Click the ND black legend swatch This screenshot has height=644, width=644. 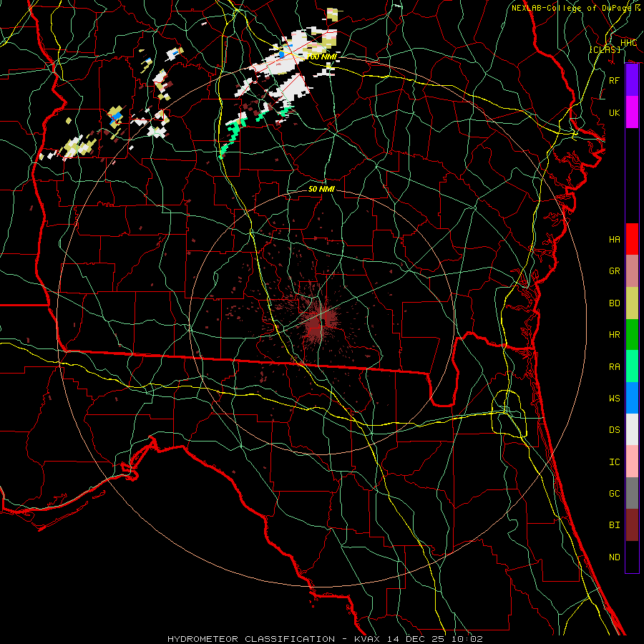[x=632, y=557]
